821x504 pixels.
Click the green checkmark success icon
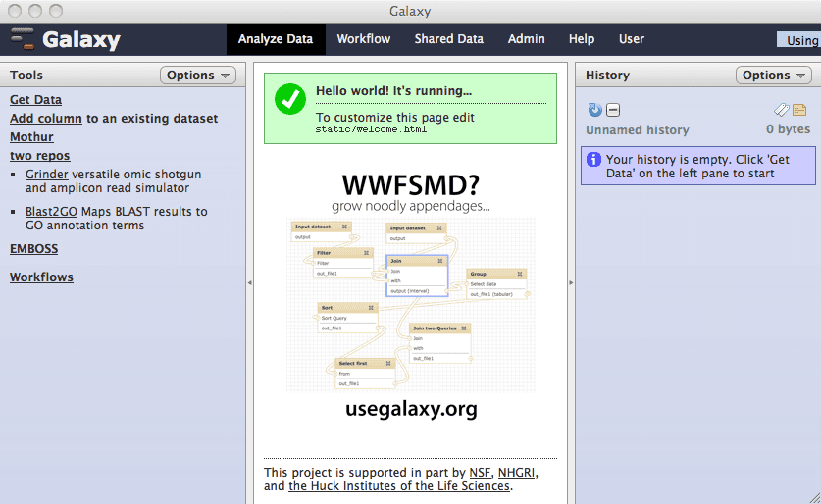[289, 99]
